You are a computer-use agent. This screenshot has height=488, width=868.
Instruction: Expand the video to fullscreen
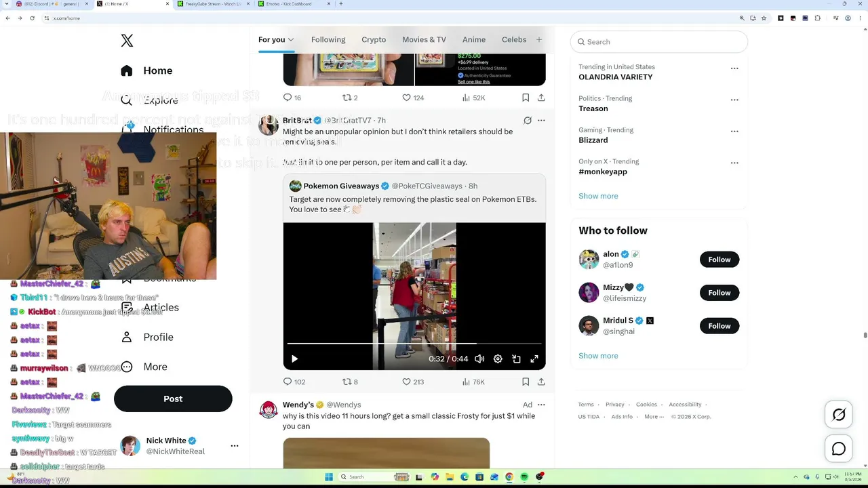pyautogui.click(x=534, y=359)
